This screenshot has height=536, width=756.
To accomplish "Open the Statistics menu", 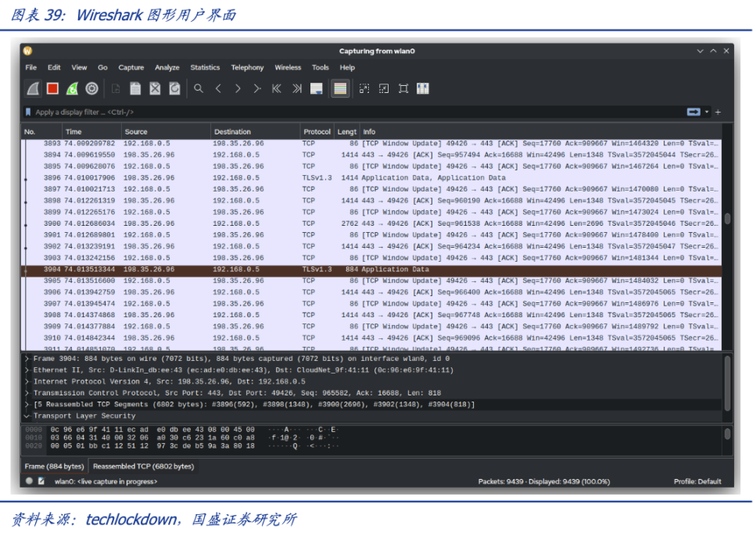I will [x=205, y=68].
